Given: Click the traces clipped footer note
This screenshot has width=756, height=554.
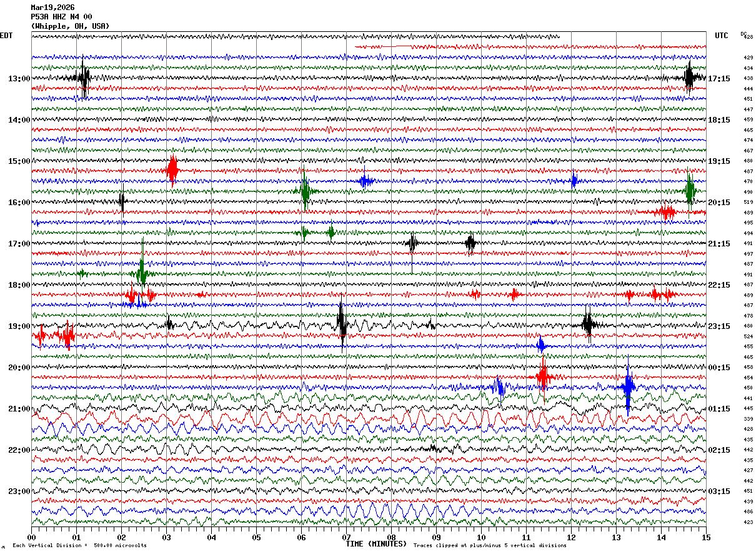Looking at the screenshot, I should tap(490, 545).
